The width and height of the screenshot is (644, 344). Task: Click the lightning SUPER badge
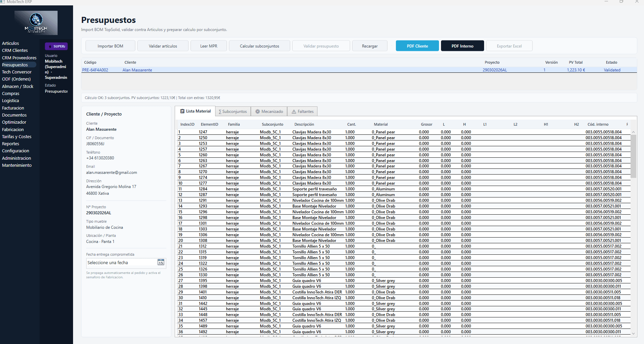click(57, 46)
